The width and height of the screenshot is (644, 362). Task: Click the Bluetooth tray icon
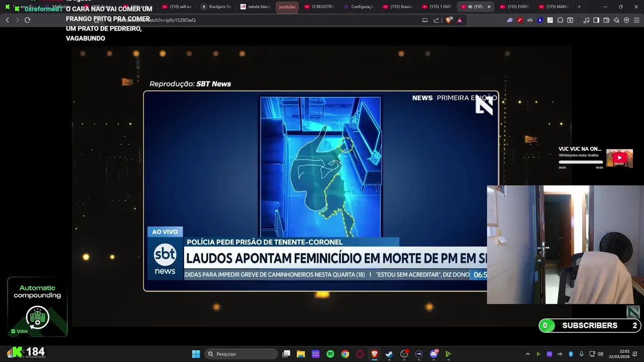(571, 354)
